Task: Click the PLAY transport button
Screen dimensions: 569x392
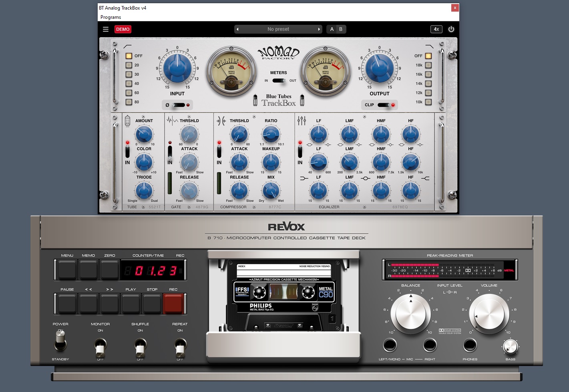Action: tap(131, 304)
